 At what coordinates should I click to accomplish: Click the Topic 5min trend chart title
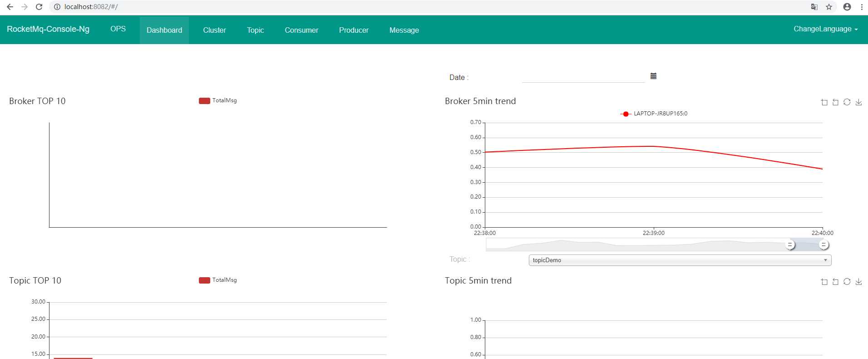pyautogui.click(x=478, y=280)
